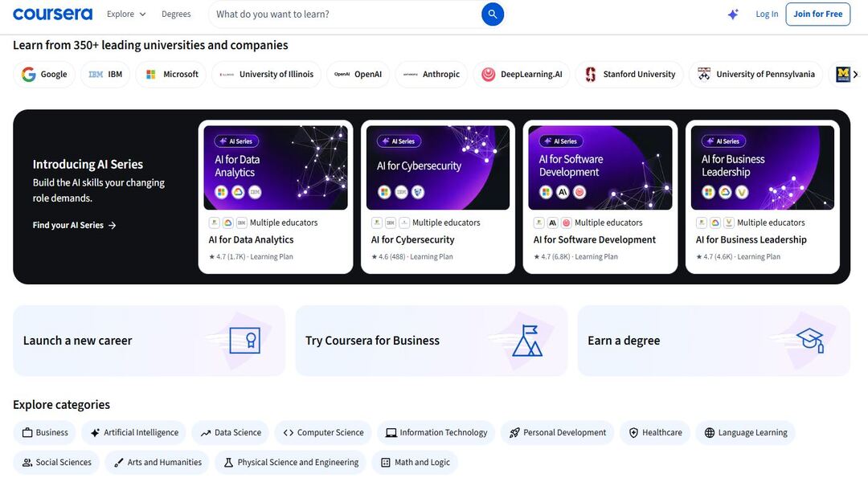The height and width of the screenshot is (482, 868).
Task: Open the Artificial Intelligence category
Action: coord(134,433)
